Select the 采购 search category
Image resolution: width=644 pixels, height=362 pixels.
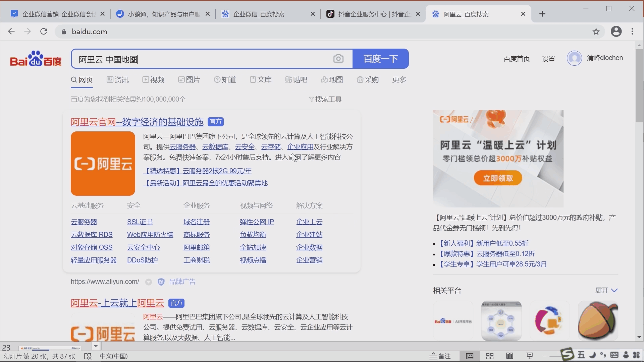pos(368,80)
